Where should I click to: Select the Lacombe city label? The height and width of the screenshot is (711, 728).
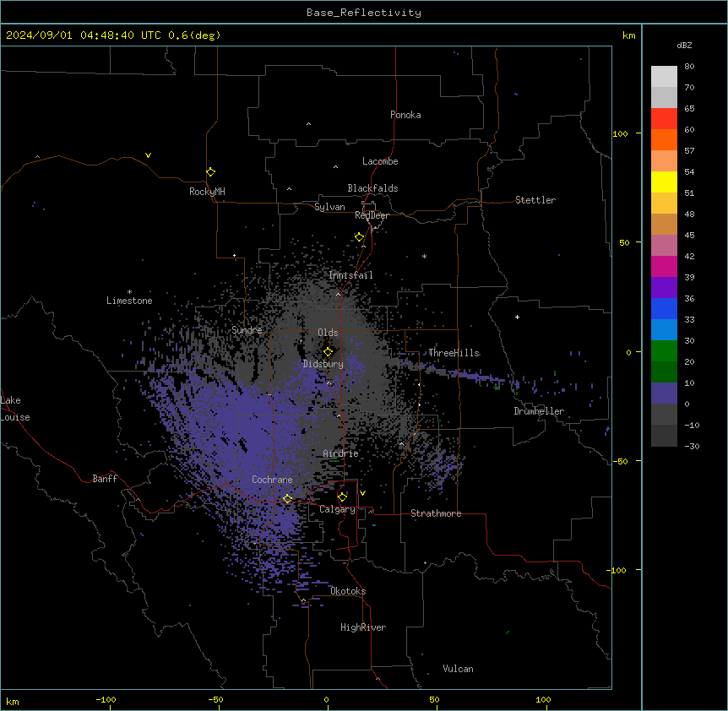point(380,161)
